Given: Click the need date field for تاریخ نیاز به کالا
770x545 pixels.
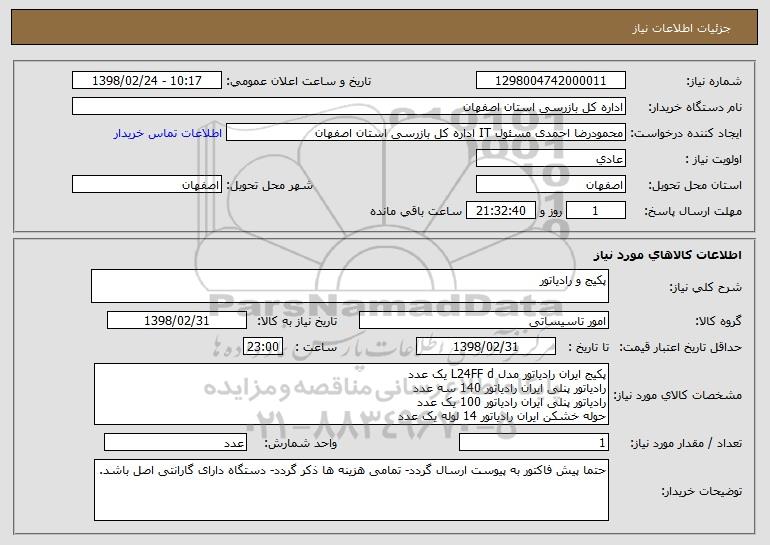Looking at the screenshot, I should click(177, 321).
